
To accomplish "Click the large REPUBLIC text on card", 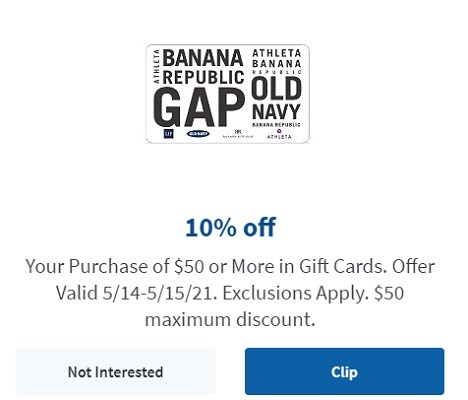I will 203,77.
